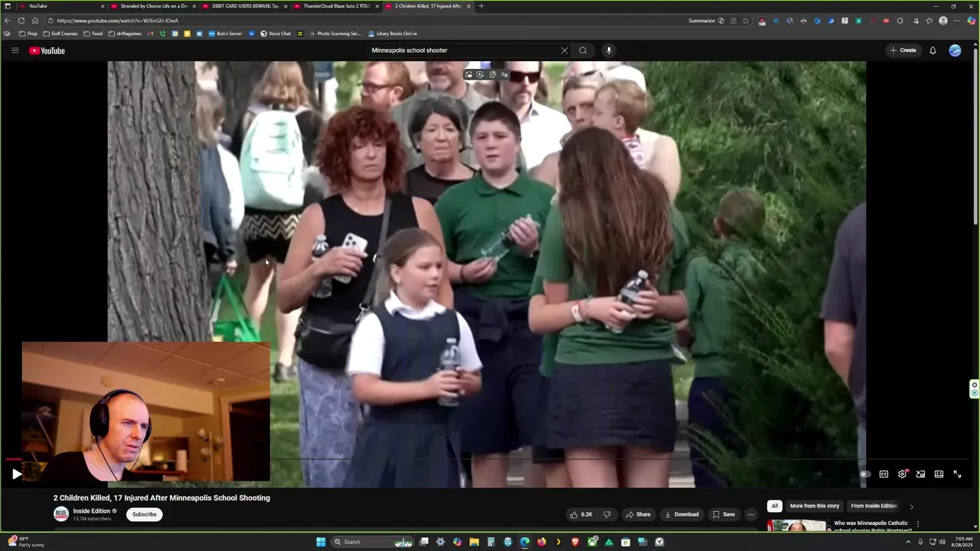Go to YouTube home via the logo
980x551 pixels.
tap(47, 51)
